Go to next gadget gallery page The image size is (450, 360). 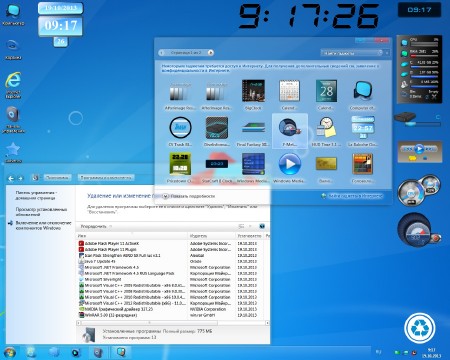[x=210, y=53]
